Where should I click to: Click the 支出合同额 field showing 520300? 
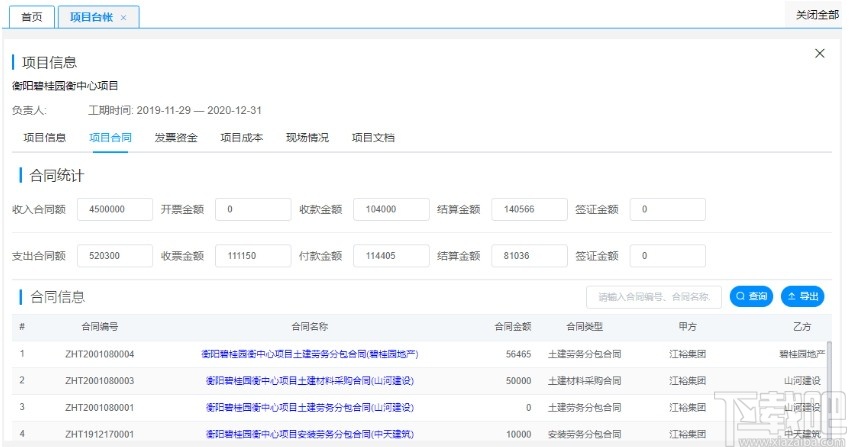pos(115,255)
